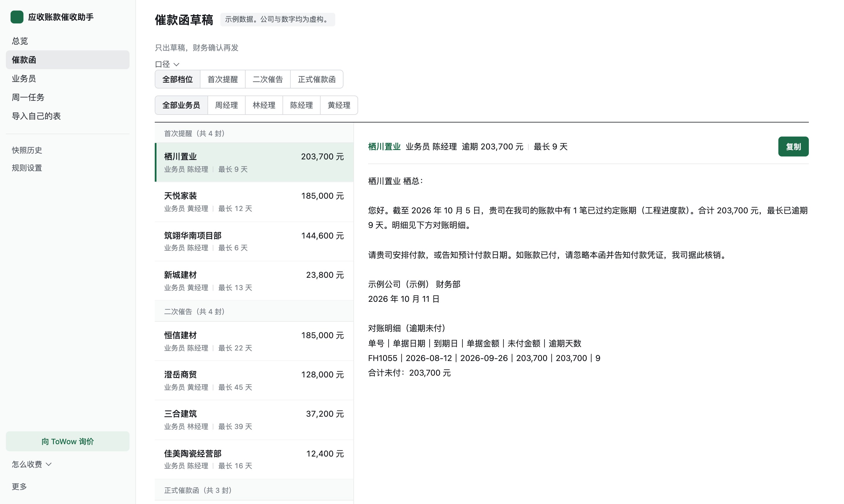Click the 向 ToWow 询价 button

coord(68,441)
